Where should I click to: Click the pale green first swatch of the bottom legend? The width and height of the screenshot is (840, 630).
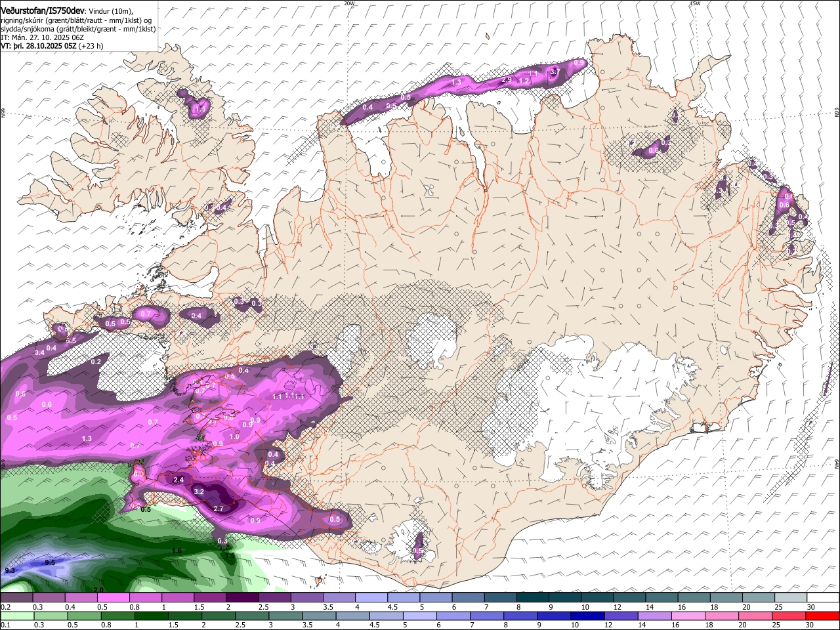[16, 616]
